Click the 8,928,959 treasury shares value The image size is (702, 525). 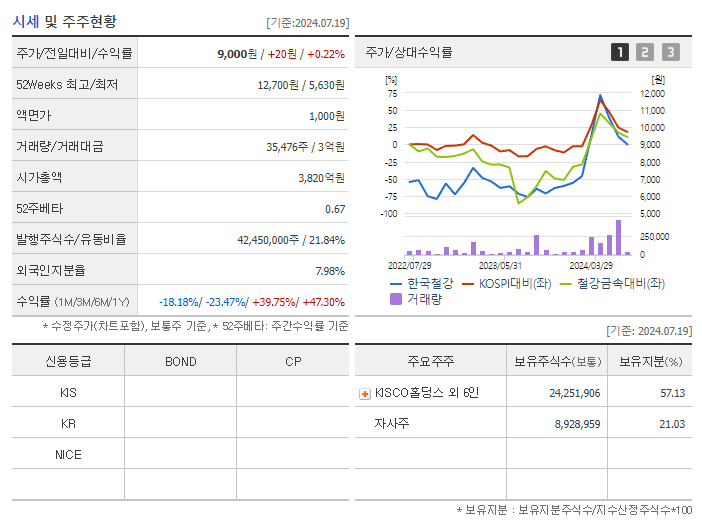578,424
